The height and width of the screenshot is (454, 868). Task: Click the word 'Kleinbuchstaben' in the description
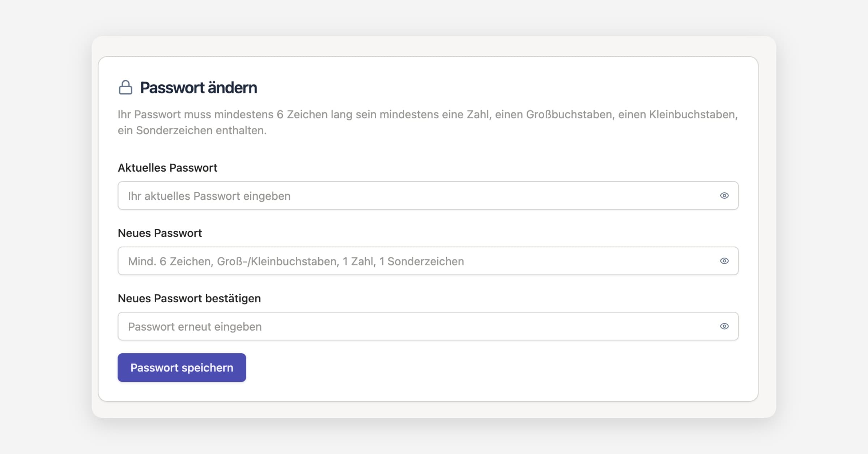[692, 115]
